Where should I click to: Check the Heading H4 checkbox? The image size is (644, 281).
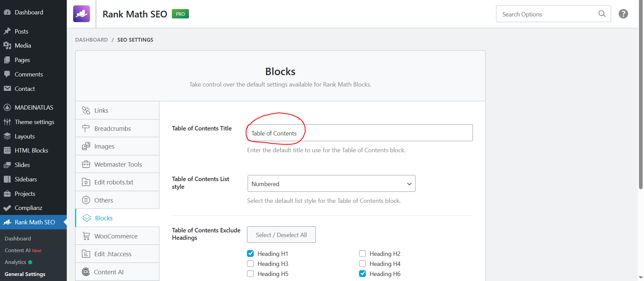click(362, 264)
